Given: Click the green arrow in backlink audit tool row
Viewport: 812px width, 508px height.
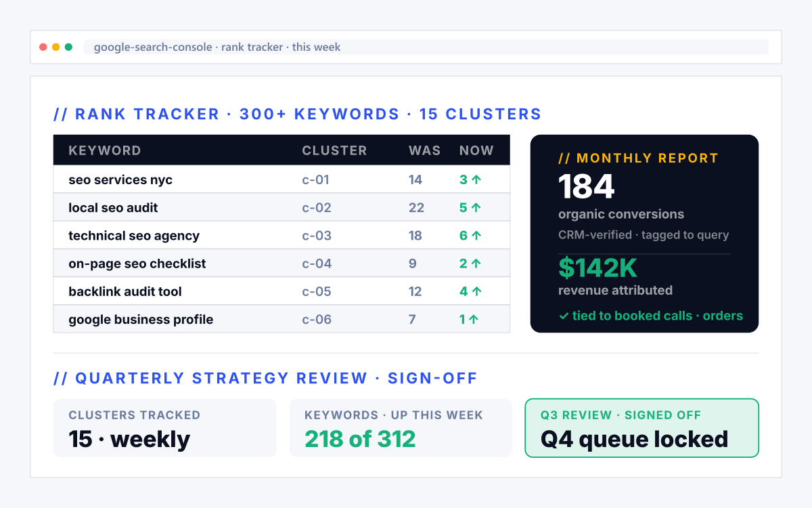Looking at the screenshot, I should click(x=476, y=291).
